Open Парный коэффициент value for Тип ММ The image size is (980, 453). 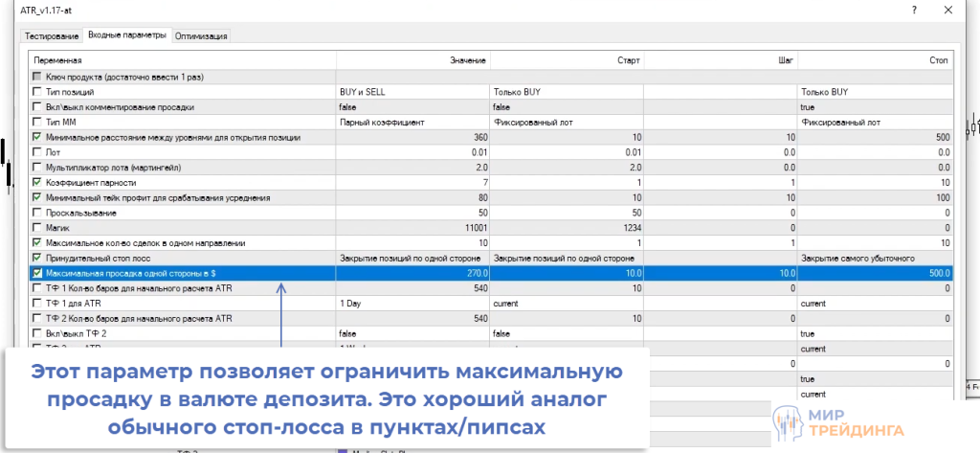click(413, 122)
